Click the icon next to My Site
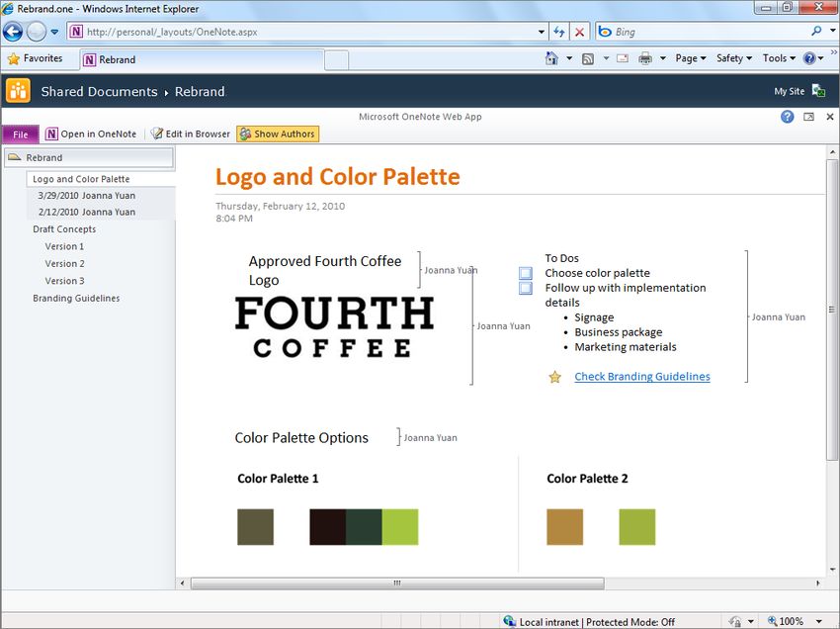The image size is (840, 629). point(818,91)
